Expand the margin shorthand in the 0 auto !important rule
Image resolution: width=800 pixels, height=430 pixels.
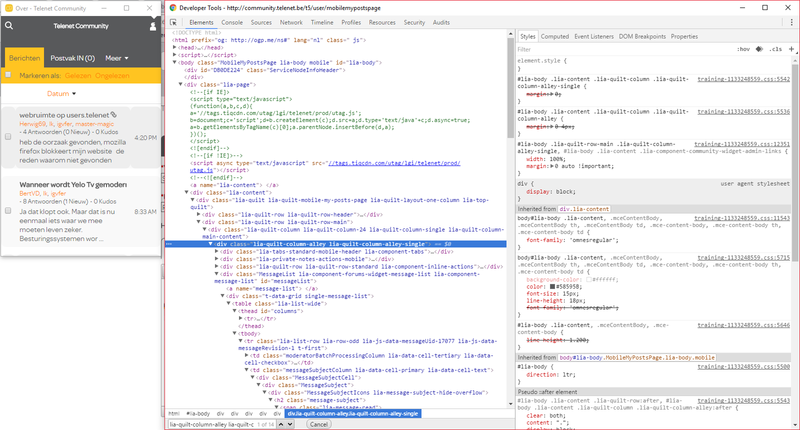(x=552, y=166)
